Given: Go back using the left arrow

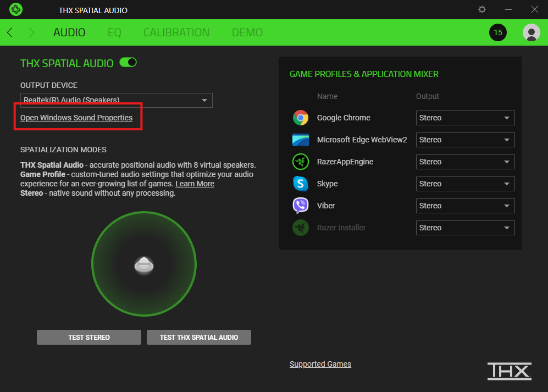Looking at the screenshot, I should tap(10, 32).
